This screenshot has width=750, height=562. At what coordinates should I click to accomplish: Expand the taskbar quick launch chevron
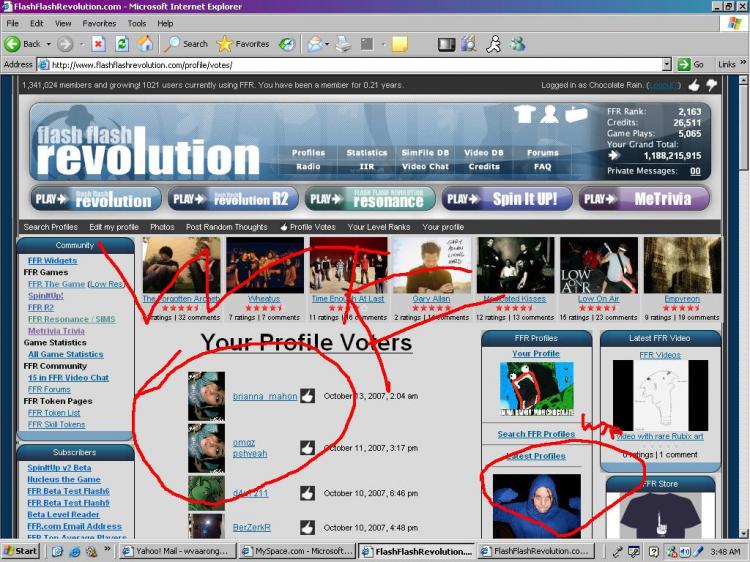pyautogui.click(x=108, y=549)
